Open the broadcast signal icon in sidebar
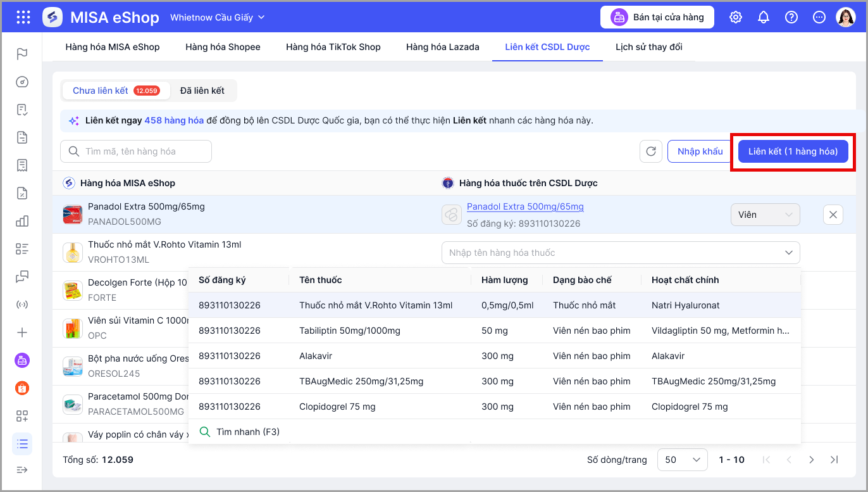This screenshot has height=492, width=868. tap(22, 305)
